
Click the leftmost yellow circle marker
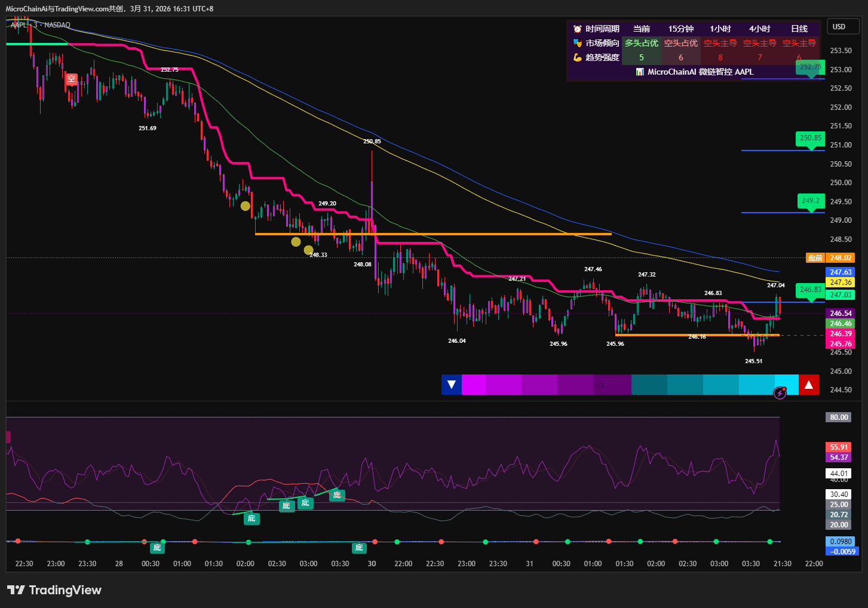pyautogui.click(x=245, y=206)
